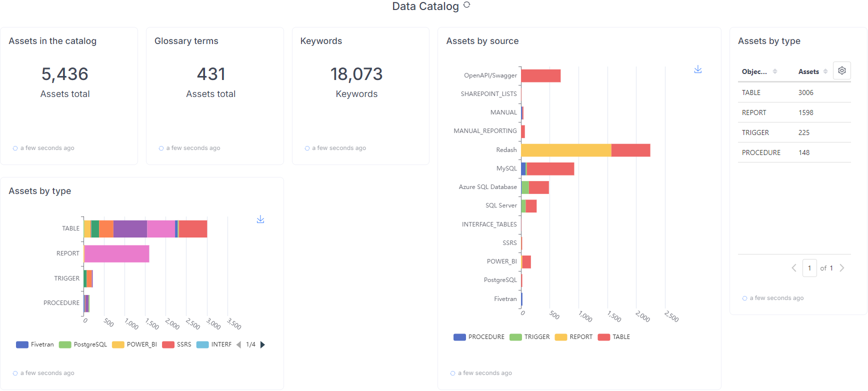Image resolution: width=868 pixels, height=391 pixels.
Task: Go to next legend page arrow
Action: point(263,344)
